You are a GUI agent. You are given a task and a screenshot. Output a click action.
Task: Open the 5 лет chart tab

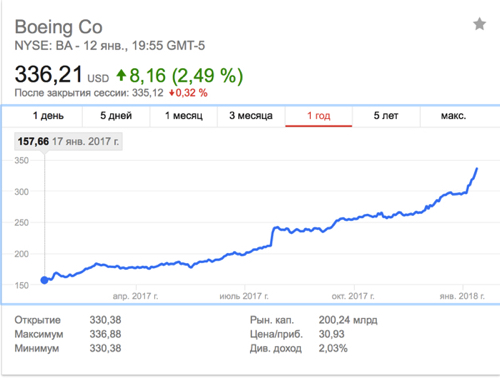(386, 116)
